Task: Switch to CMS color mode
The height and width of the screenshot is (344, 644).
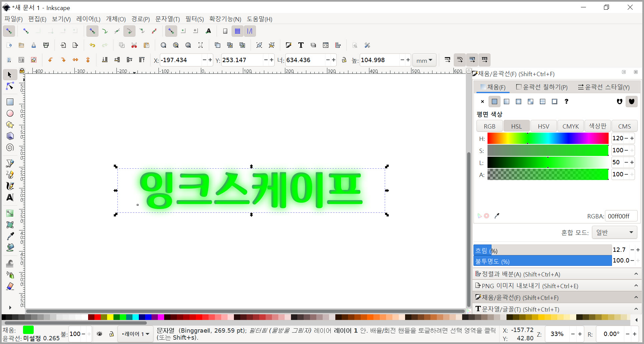Action: pyautogui.click(x=624, y=126)
